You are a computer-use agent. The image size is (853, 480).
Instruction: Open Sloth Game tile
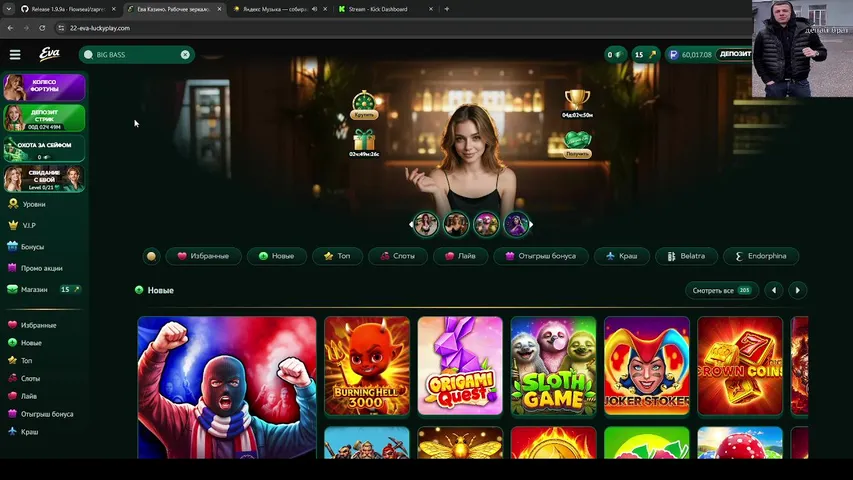(553, 366)
